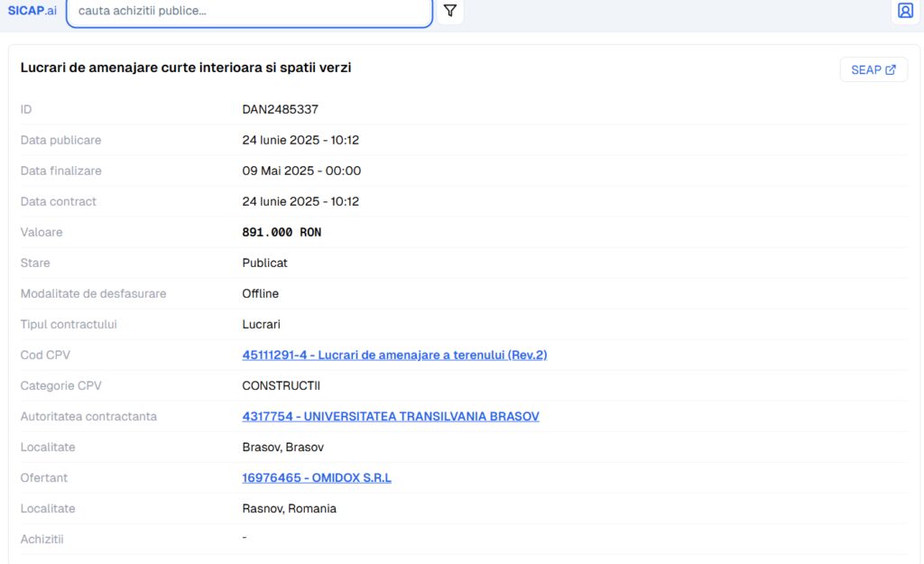Viewport: 924px width, 564px height.
Task: Open the search filter funnel icon
Action: click(x=450, y=11)
